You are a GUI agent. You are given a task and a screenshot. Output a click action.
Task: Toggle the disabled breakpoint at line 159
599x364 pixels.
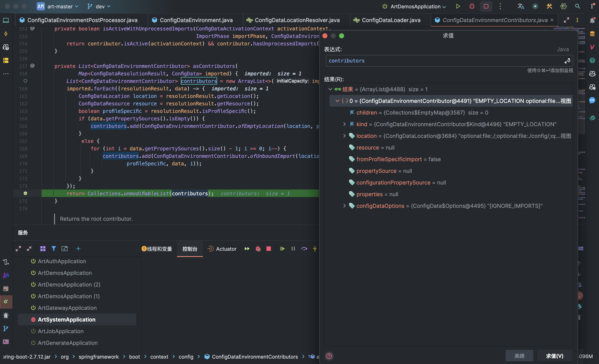pos(25,81)
